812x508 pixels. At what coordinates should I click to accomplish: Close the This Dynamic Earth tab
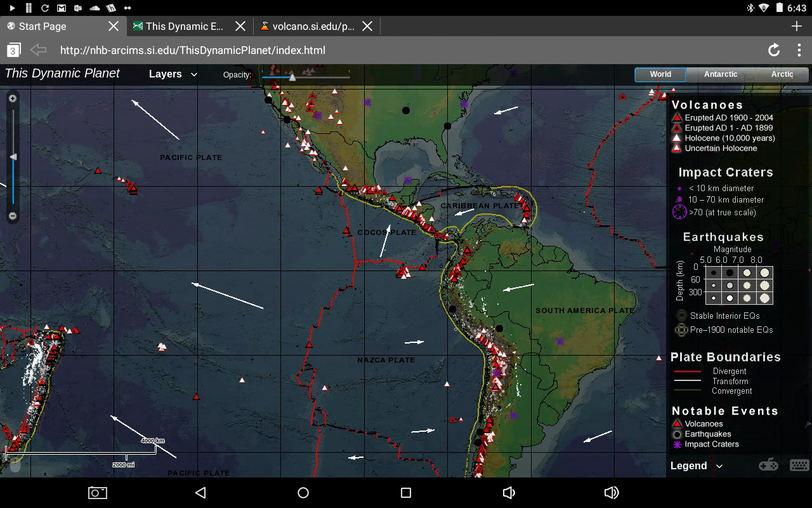click(x=240, y=26)
